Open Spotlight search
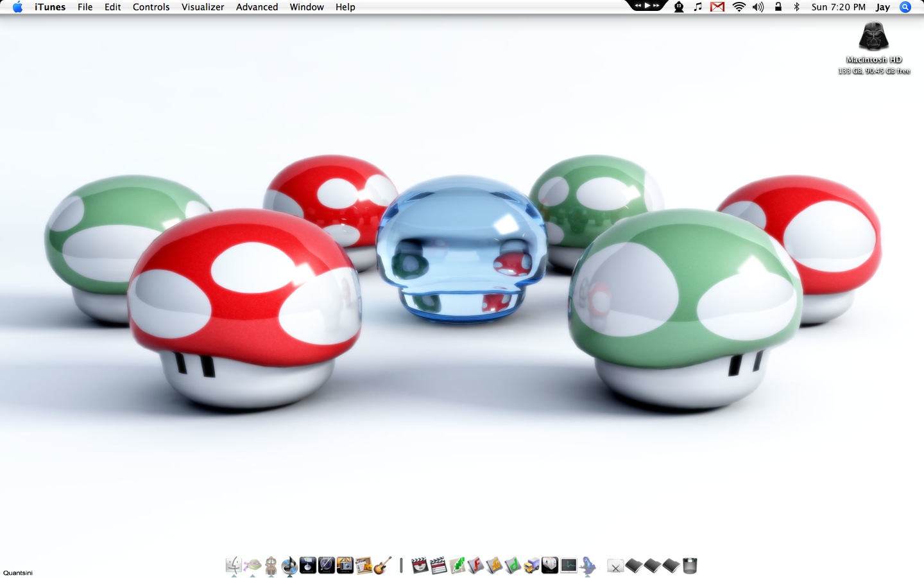The image size is (924, 578). point(905,7)
